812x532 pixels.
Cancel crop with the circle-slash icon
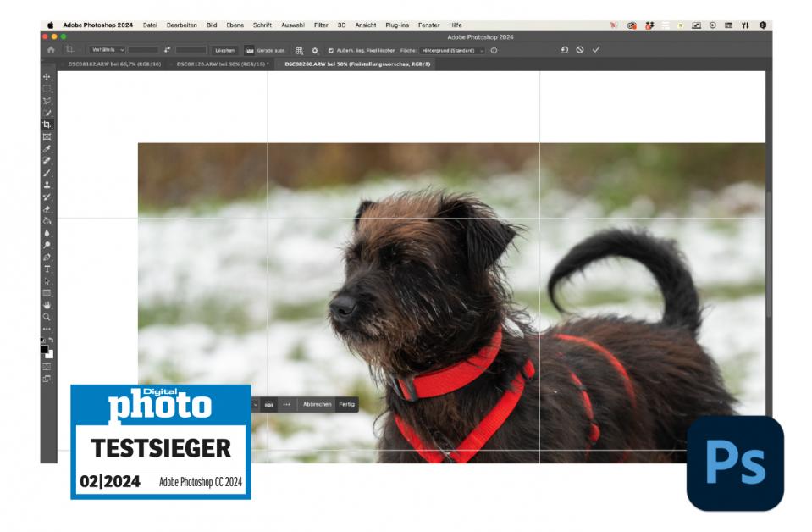(x=580, y=50)
